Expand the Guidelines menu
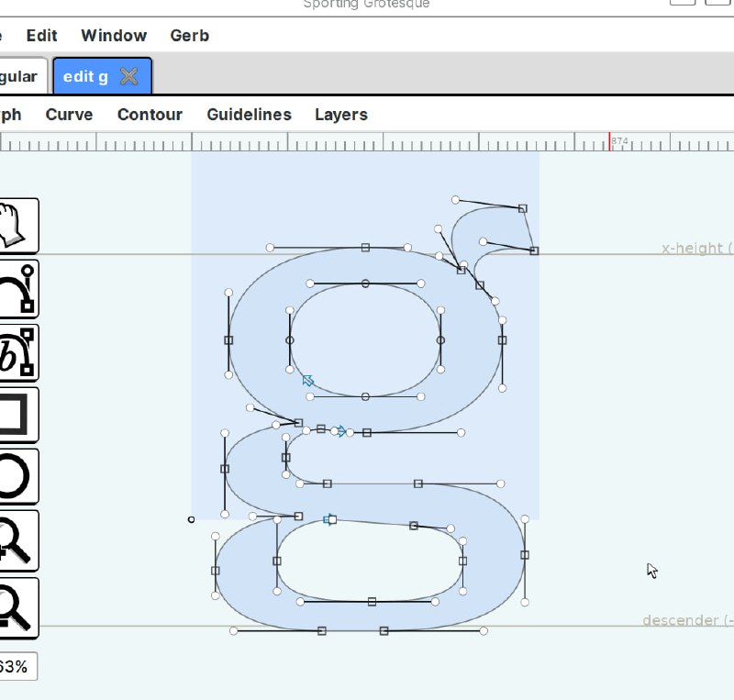The height and width of the screenshot is (700, 734). (249, 115)
